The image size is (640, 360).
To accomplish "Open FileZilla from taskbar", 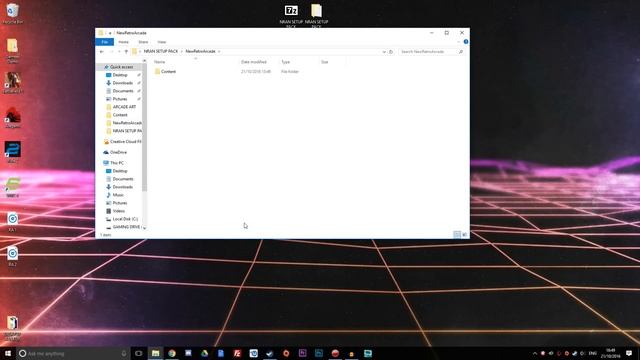I will point(237,353).
